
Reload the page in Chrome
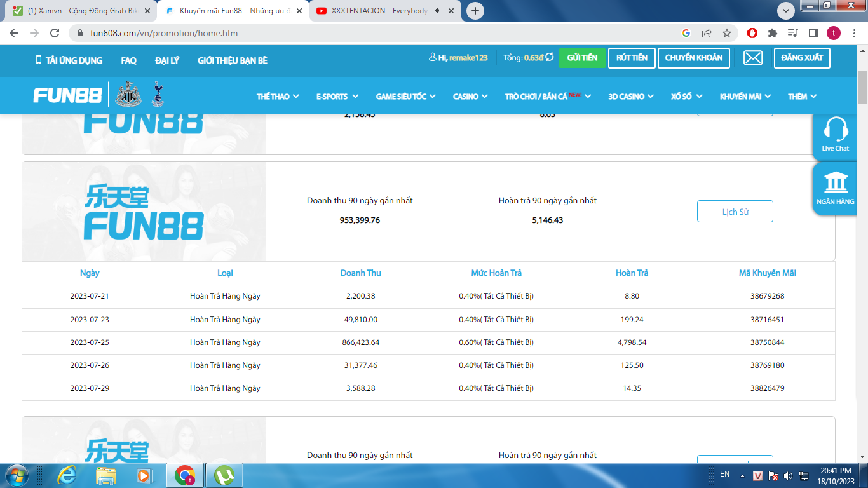pos(55,33)
